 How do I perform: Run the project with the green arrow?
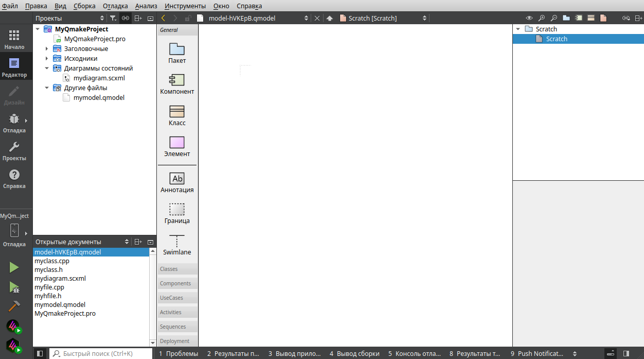(x=14, y=267)
